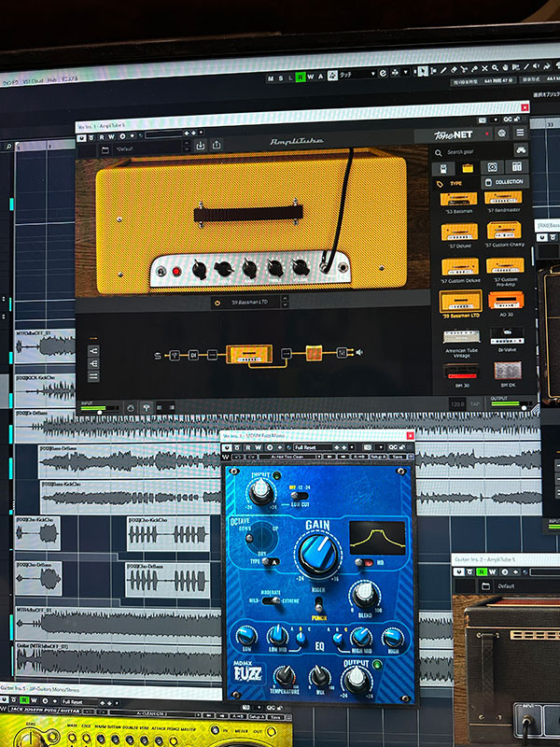Click the TYPE filter tag button

(x=450, y=183)
